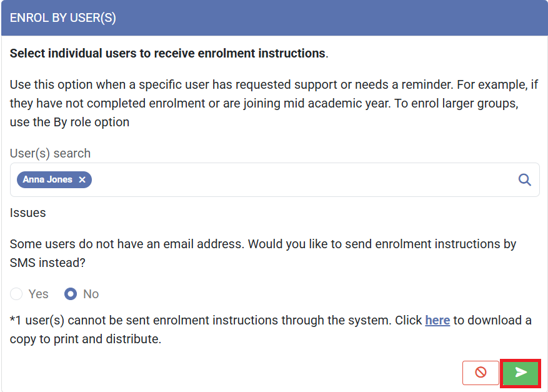The height and width of the screenshot is (392, 548).
Task: Cancel the enrolment send with the red-outlined button
Action: coord(481,373)
